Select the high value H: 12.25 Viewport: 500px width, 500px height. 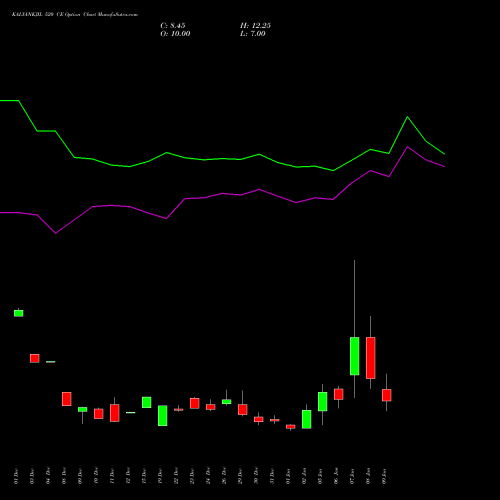coord(255,26)
